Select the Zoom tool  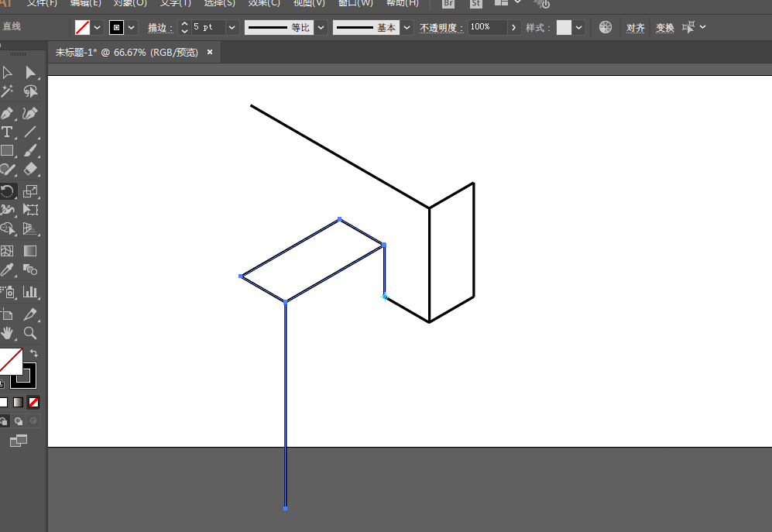click(x=30, y=333)
